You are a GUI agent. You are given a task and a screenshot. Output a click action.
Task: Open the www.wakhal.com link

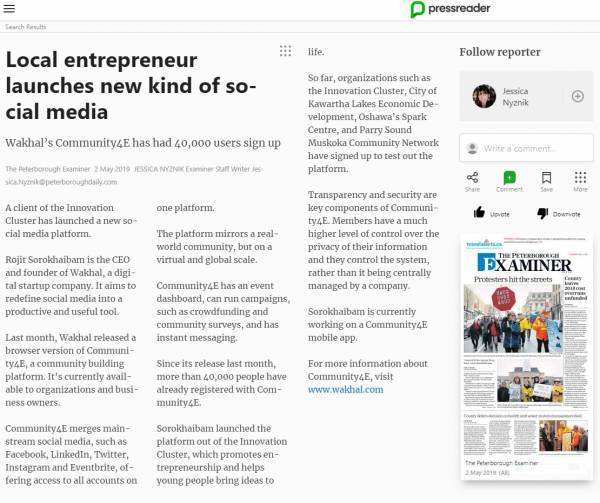tap(345, 390)
